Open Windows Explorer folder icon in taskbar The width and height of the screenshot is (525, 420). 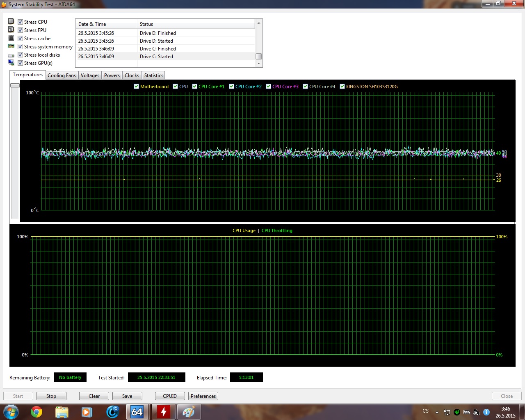coord(62,411)
